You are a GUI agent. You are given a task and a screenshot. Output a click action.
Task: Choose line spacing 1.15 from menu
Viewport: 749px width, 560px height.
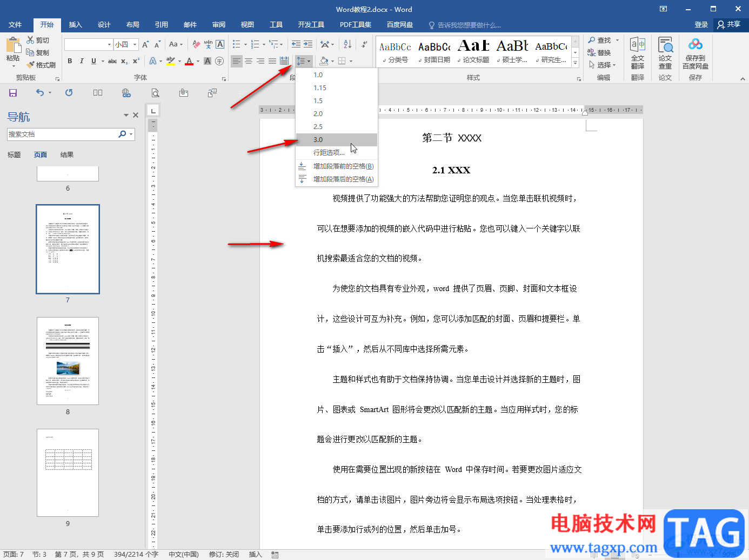click(x=336, y=88)
